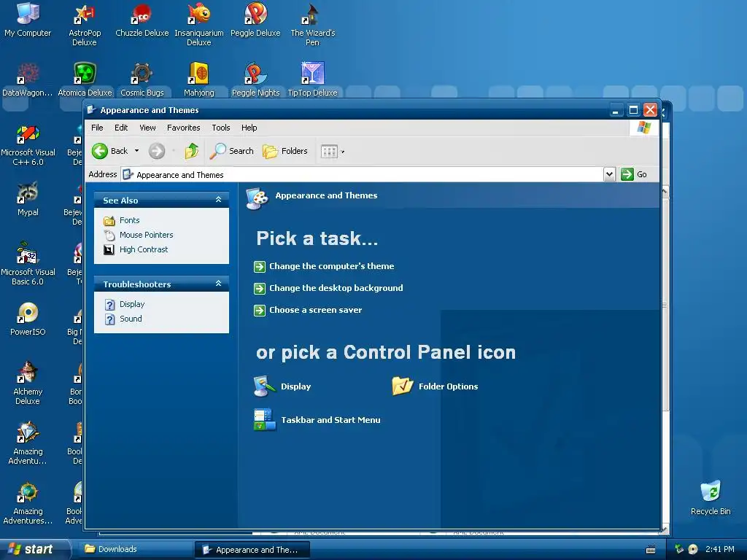Select The Wizard's Pen shortcut

pyautogui.click(x=312, y=24)
